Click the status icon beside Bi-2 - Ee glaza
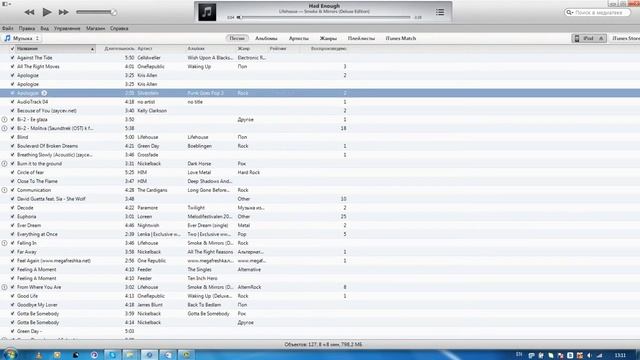This screenshot has height=360, width=640. pyautogui.click(x=4, y=120)
